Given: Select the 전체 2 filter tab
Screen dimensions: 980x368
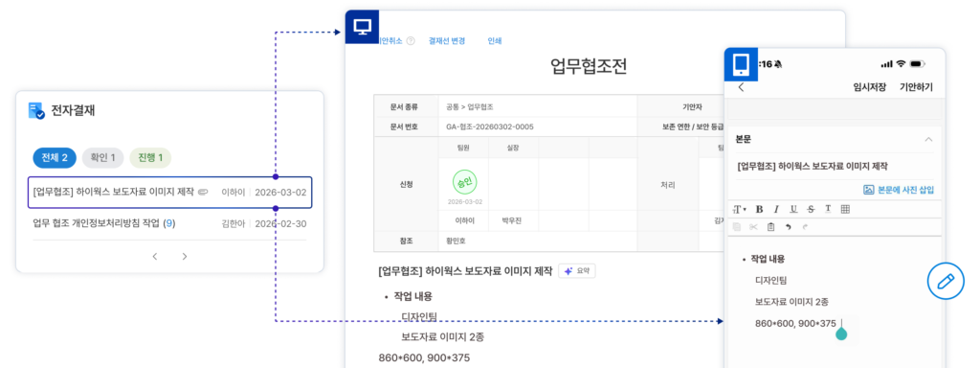Looking at the screenshot, I should pyautogui.click(x=55, y=158).
